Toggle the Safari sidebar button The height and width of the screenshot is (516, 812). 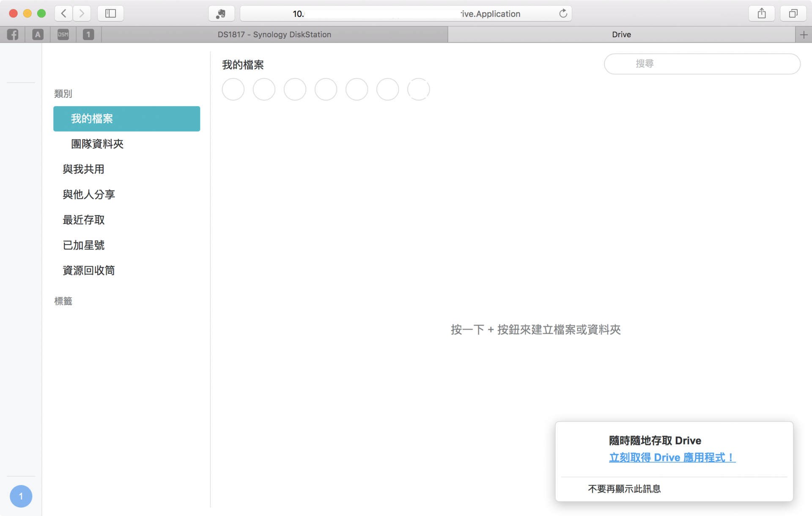[x=110, y=14]
